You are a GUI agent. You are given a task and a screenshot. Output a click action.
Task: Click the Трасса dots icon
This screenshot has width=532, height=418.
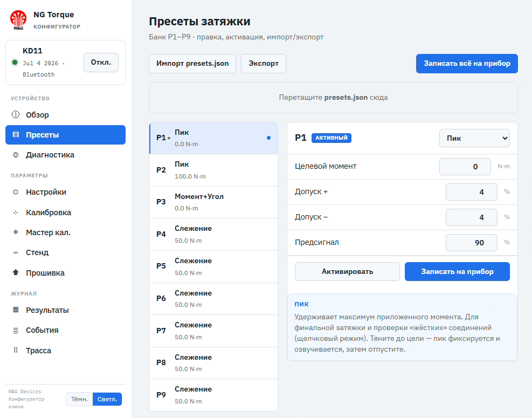click(x=16, y=350)
